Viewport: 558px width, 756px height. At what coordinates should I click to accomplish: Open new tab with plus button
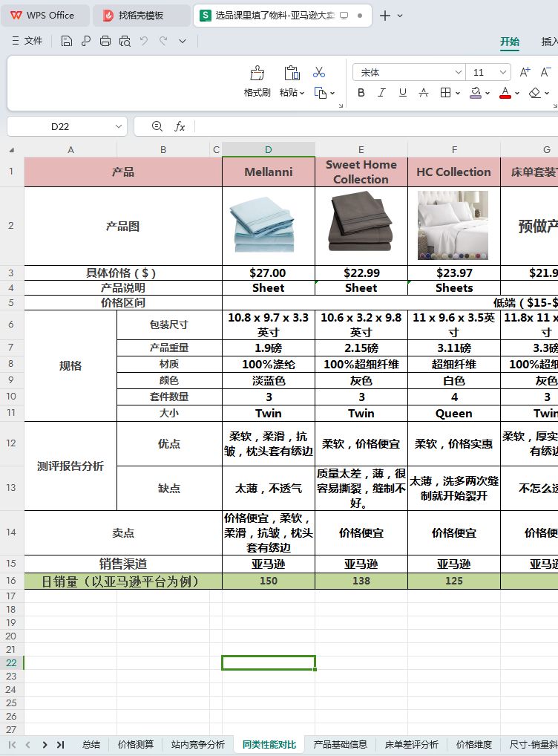point(384,16)
